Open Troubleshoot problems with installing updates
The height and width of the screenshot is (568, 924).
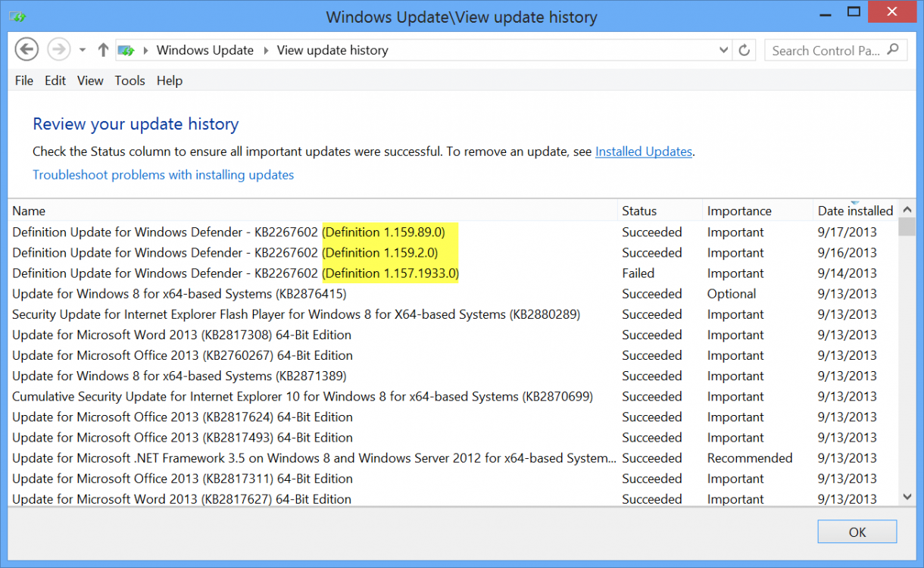(x=163, y=175)
